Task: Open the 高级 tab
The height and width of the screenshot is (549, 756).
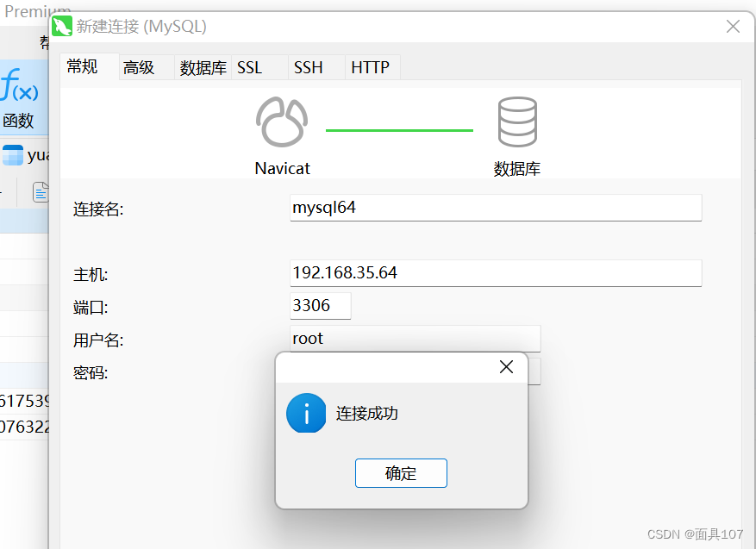Action: pyautogui.click(x=146, y=67)
